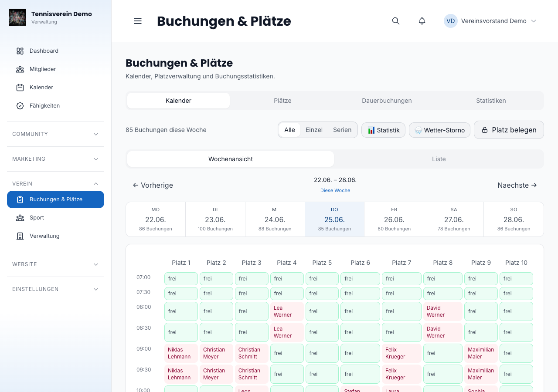Click the chart icon on Statistik button
The height and width of the screenshot is (392, 558).
[371, 130]
